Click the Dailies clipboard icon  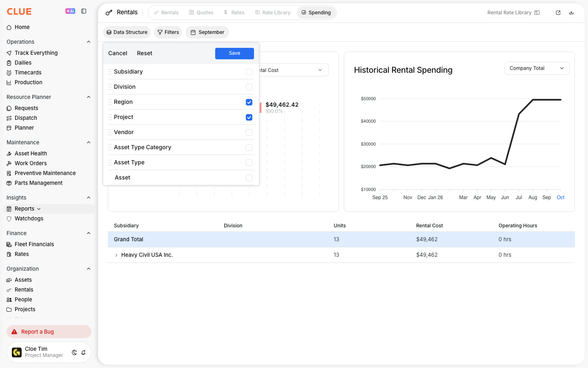[9, 63]
